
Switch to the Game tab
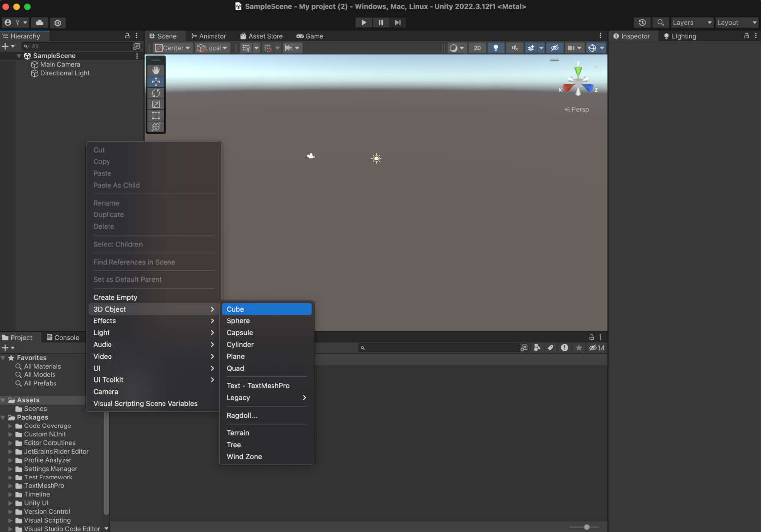310,36
